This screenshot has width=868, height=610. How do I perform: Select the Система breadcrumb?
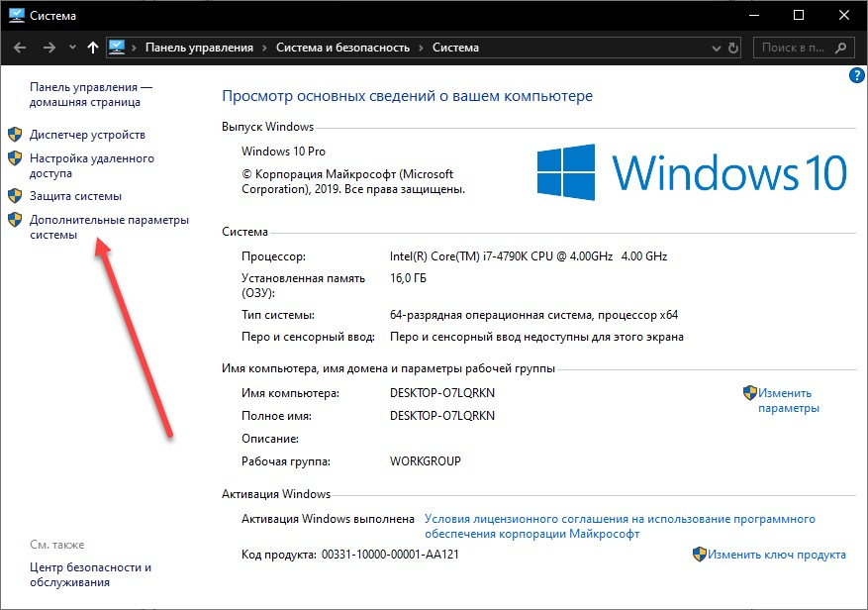(x=455, y=48)
